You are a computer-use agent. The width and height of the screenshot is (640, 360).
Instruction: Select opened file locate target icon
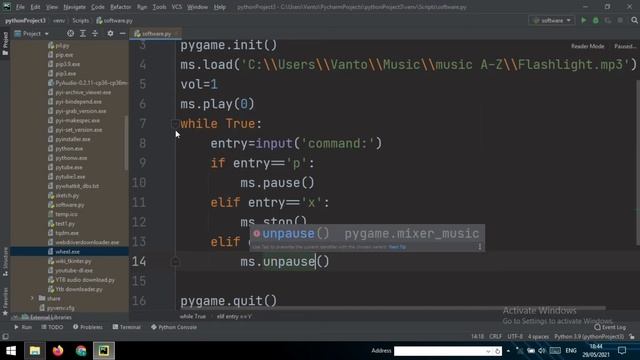pos(71,33)
